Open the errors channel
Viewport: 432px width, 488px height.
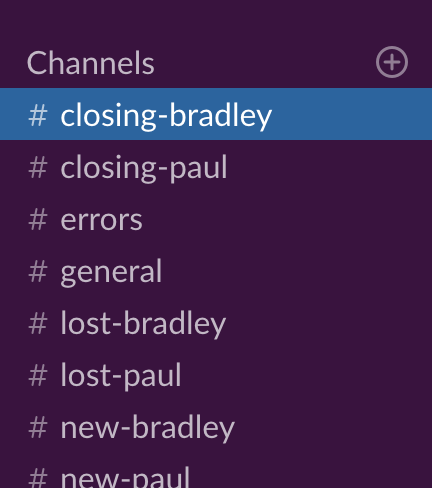pyautogui.click(x=101, y=220)
